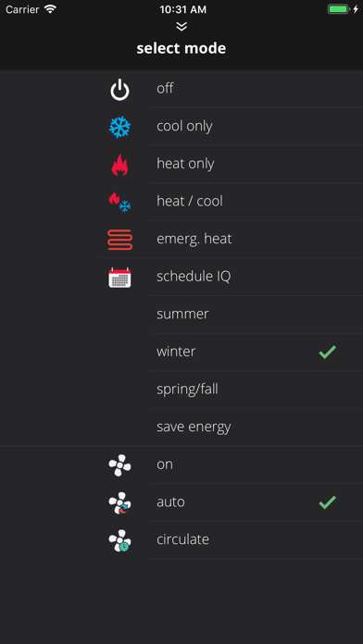Open the schedule IQ calendar icon

click(119, 278)
